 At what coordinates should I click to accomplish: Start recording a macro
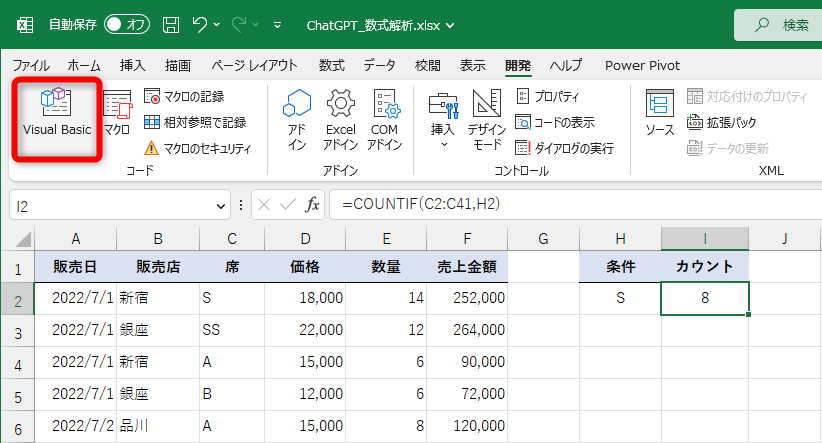pos(185,96)
